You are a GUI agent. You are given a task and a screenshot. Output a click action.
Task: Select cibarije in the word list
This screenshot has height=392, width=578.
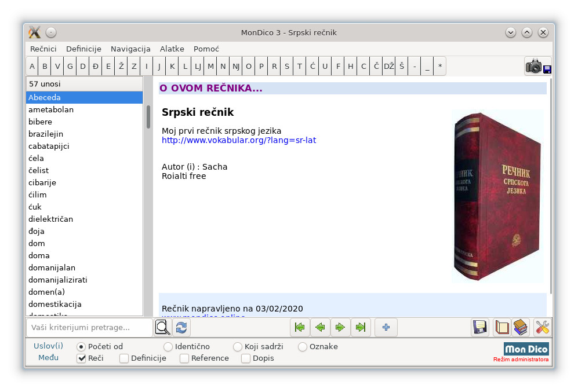[x=85, y=182]
